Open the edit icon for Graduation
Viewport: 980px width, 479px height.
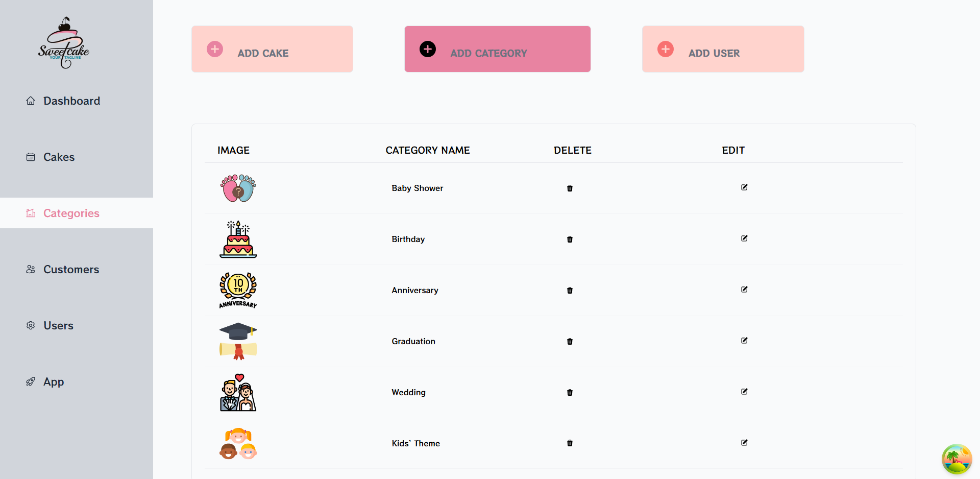(744, 341)
